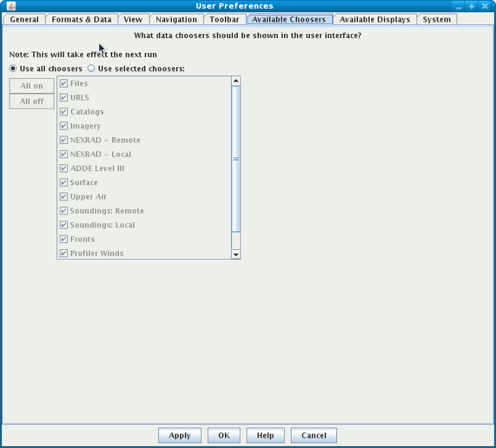This screenshot has width=496, height=448.
Task: Click the Cancel button
Action: 313,436
